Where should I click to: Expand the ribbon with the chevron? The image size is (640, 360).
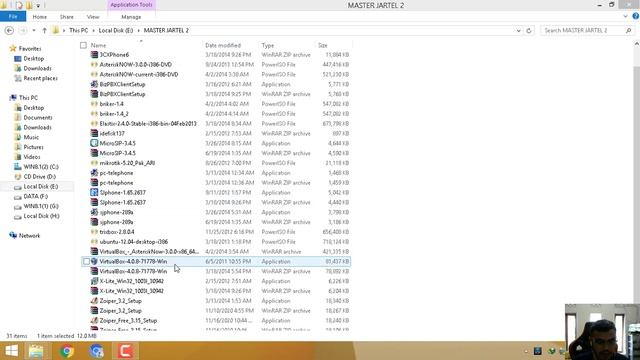[x=625, y=16]
